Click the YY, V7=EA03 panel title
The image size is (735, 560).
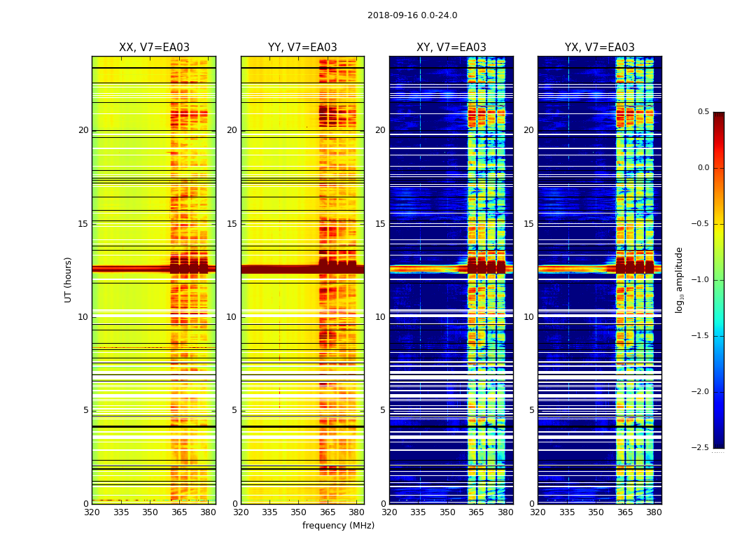pyautogui.click(x=302, y=48)
